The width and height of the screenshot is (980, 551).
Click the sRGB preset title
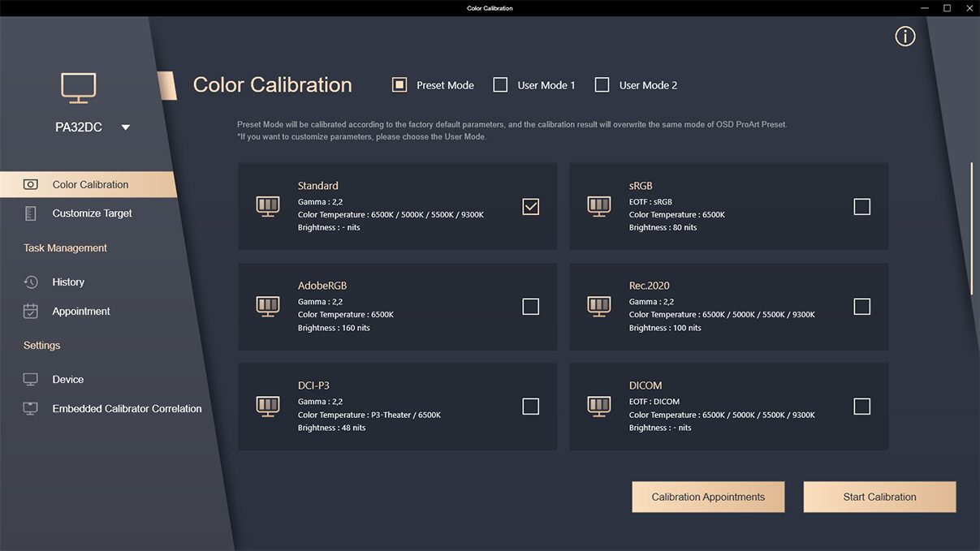point(641,186)
